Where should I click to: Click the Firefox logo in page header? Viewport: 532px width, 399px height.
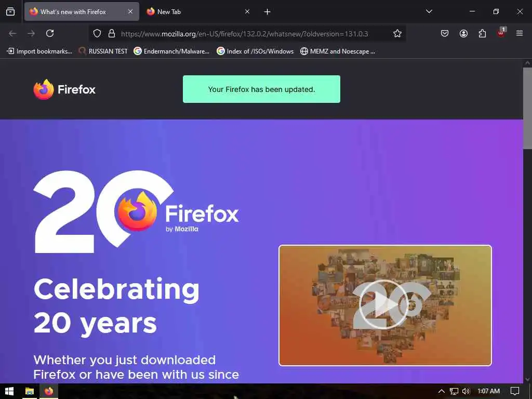tap(64, 89)
